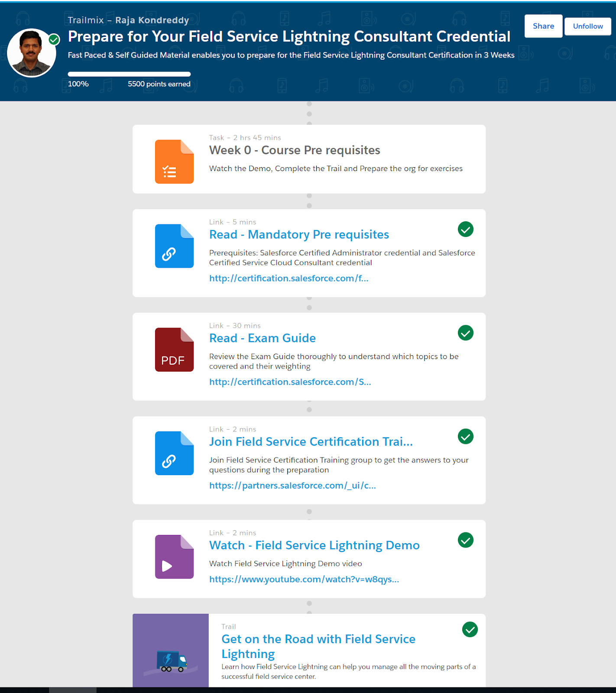Click the Task - 2 hrs 45 mins label

pos(245,137)
